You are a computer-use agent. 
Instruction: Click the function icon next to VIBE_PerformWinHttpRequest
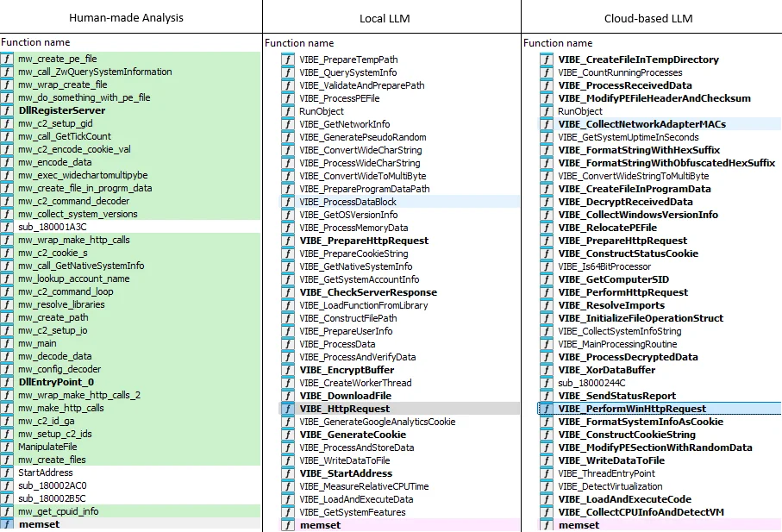pyautogui.click(x=547, y=409)
